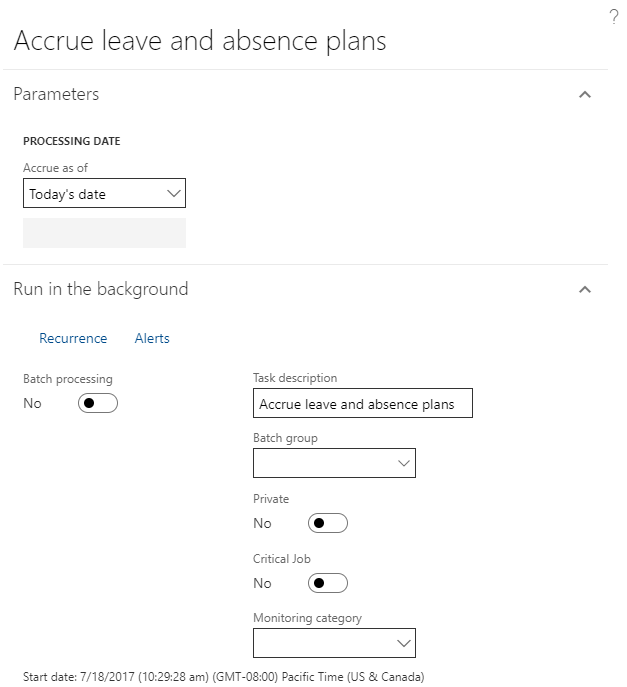Open the Alerts link
Screen dimensions: 627x687
tap(152, 338)
